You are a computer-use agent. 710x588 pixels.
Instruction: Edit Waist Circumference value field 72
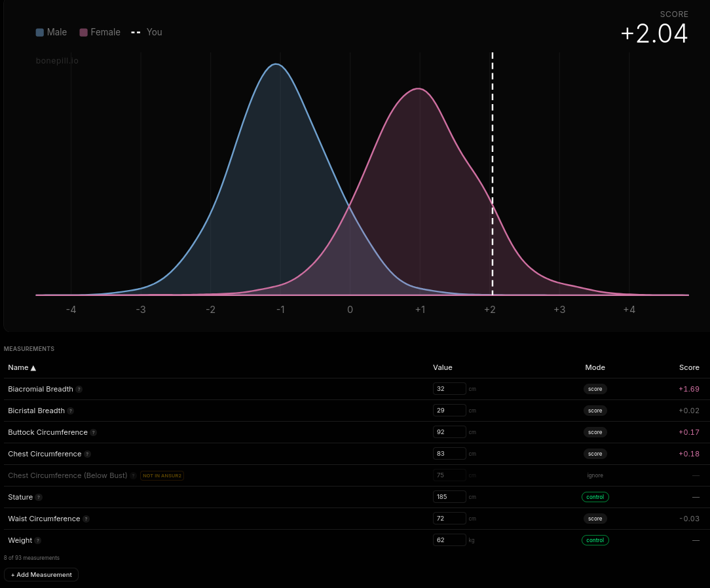pyautogui.click(x=449, y=519)
